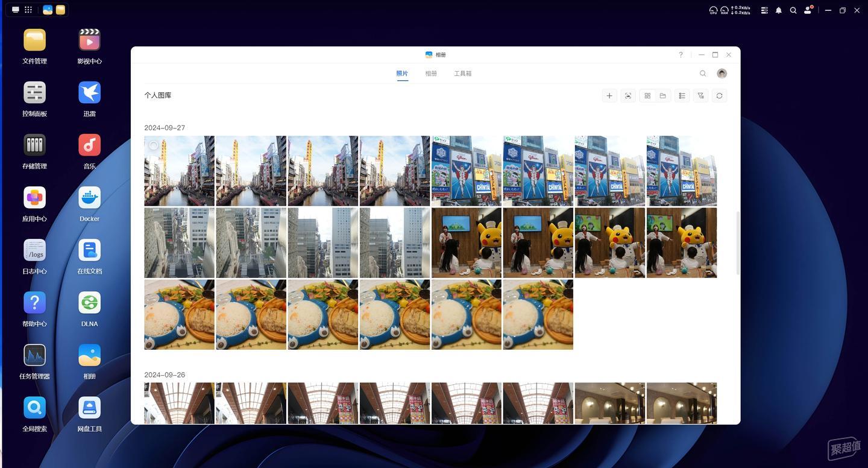Open last Glico sign photo in row
868x468 pixels.
pyautogui.click(x=682, y=171)
